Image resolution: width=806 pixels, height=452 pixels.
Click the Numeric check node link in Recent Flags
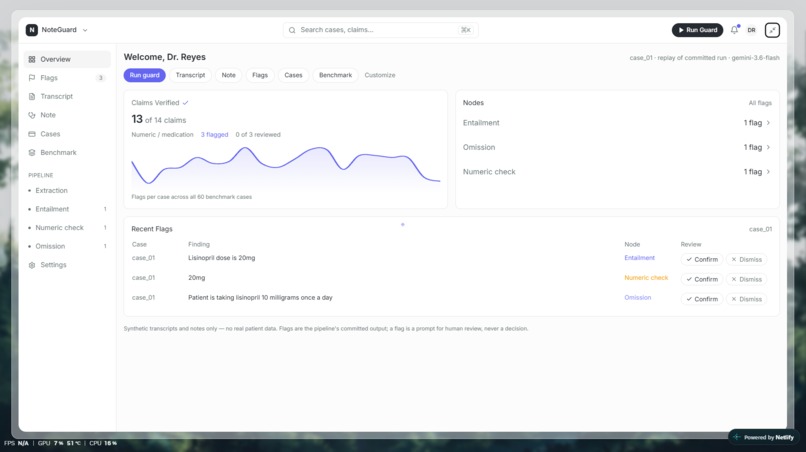646,278
